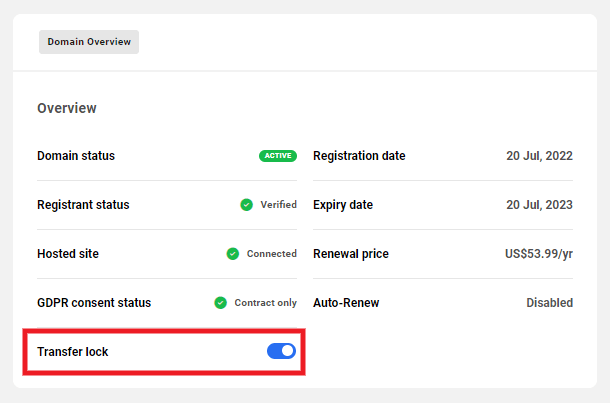Click the Hosted site label

(68, 254)
